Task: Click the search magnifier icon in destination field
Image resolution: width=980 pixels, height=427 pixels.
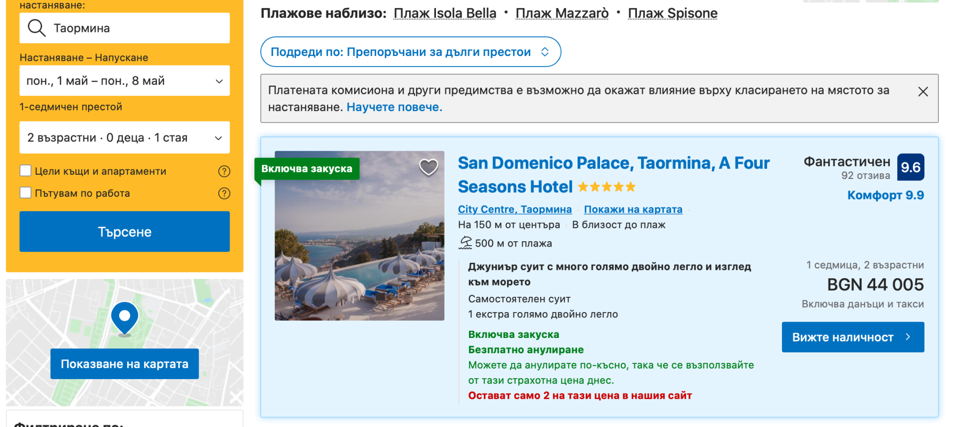Action: click(x=36, y=28)
